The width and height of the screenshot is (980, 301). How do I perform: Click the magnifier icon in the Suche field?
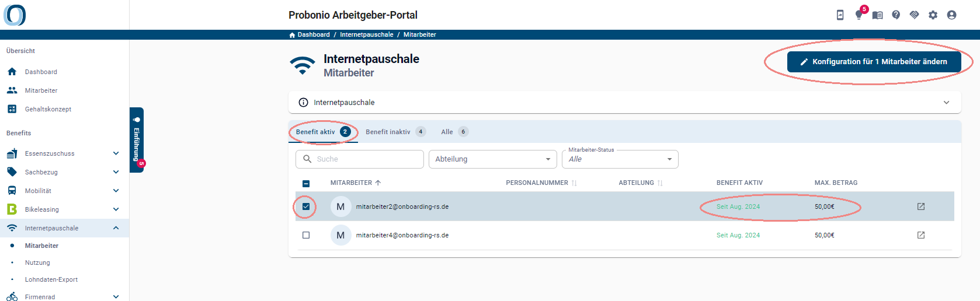tap(307, 159)
